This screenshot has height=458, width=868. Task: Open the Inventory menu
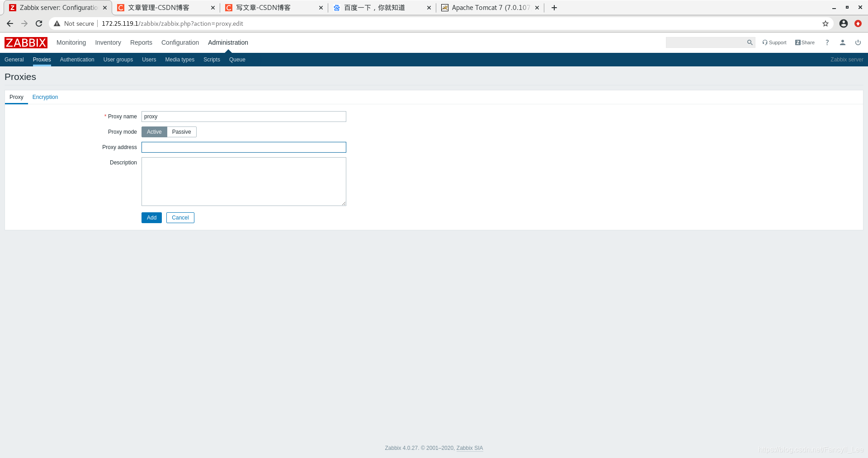coord(108,42)
